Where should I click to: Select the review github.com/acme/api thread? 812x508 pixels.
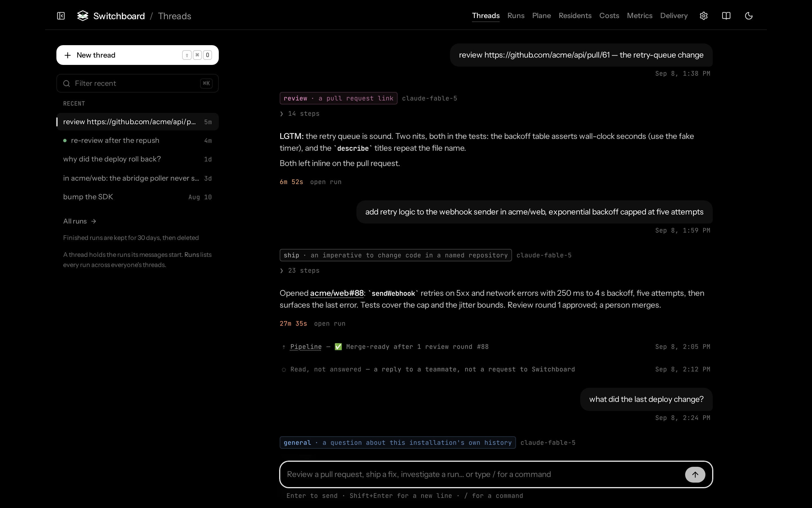click(x=138, y=122)
